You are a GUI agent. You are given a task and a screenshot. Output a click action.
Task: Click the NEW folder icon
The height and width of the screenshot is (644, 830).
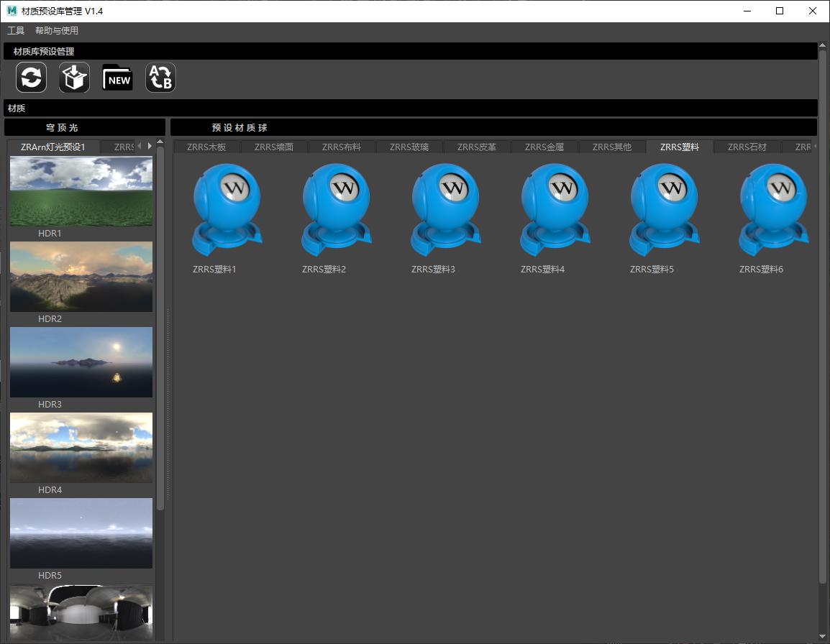pyautogui.click(x=118, y=78)
